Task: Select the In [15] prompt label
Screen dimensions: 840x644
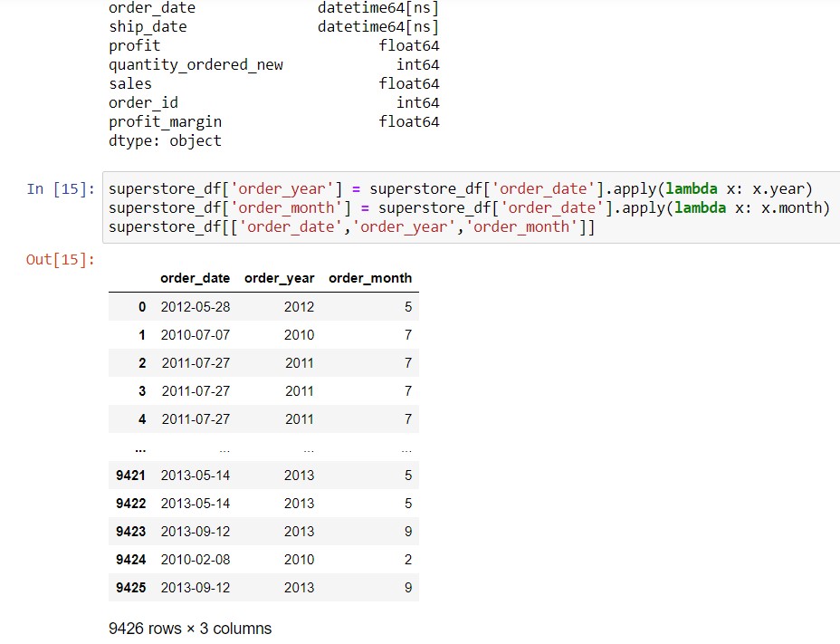Action: coord(61,188)
